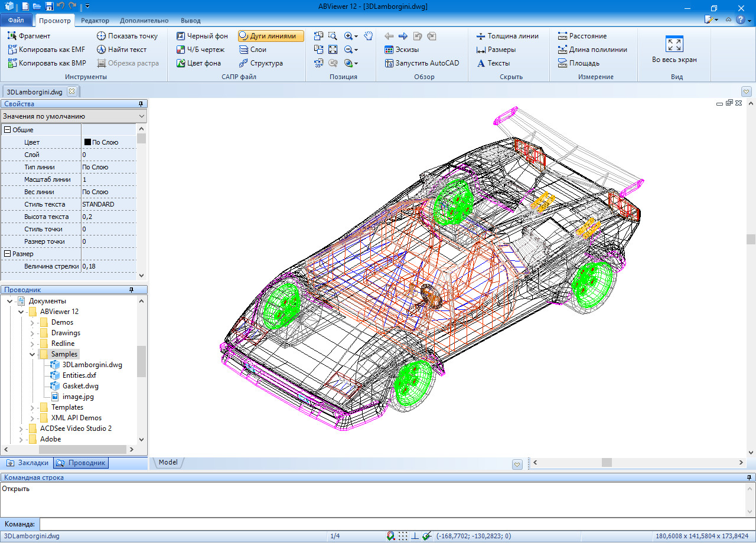Toggle Black Background mode
This screenshot has height=543, width=756.
tap(201, 36)
